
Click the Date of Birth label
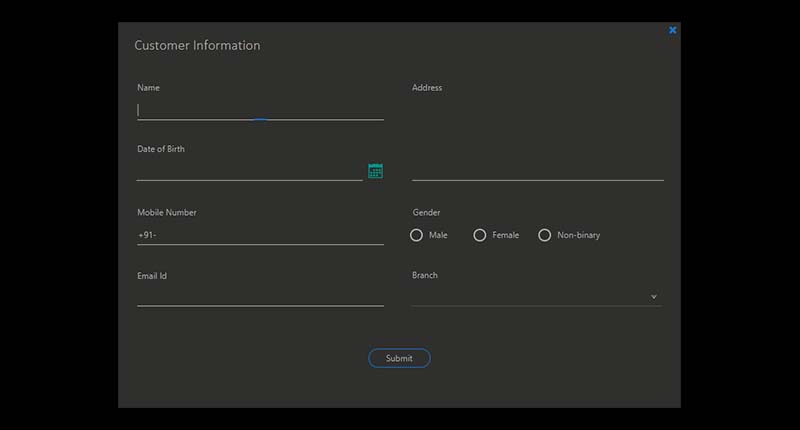161,149
